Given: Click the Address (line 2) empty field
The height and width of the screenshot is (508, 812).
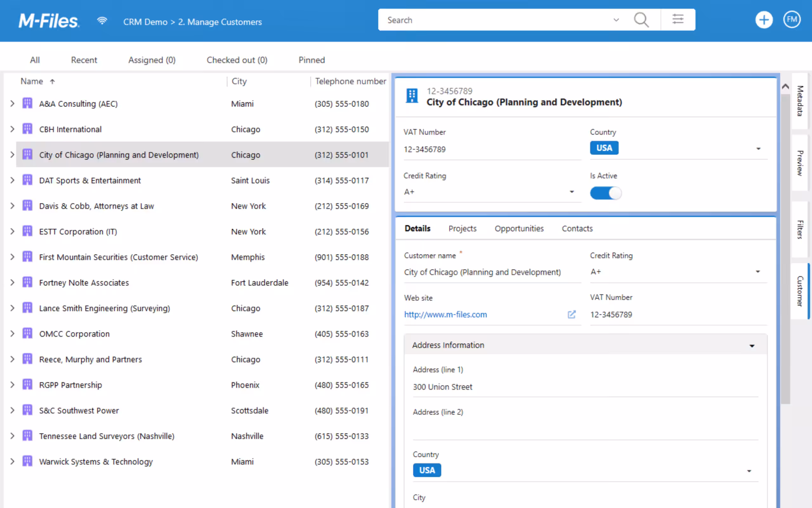Looking at the screenshot, I should click(x=585, y=430).
